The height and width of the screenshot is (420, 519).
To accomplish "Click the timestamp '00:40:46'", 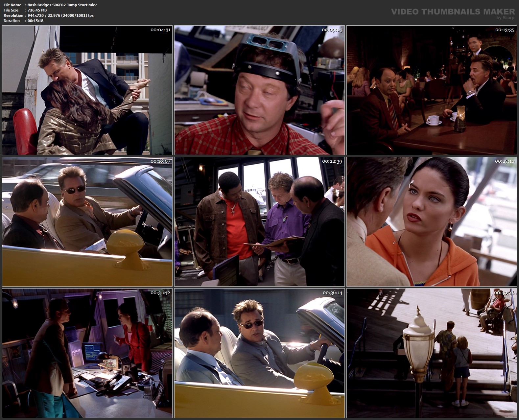I will click(x=505, y=293).
